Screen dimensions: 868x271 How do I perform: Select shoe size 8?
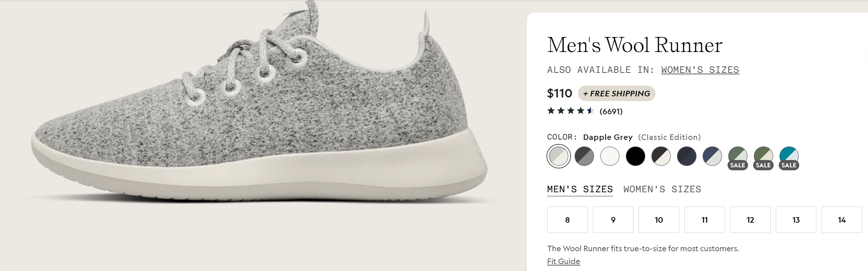pos(567,220)
